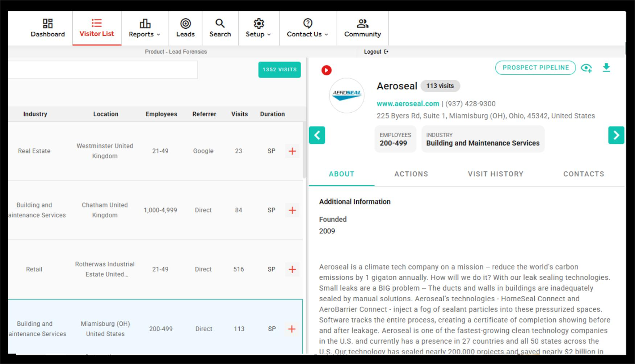Expand the Reports dropdown menu

tap(145, 28)
